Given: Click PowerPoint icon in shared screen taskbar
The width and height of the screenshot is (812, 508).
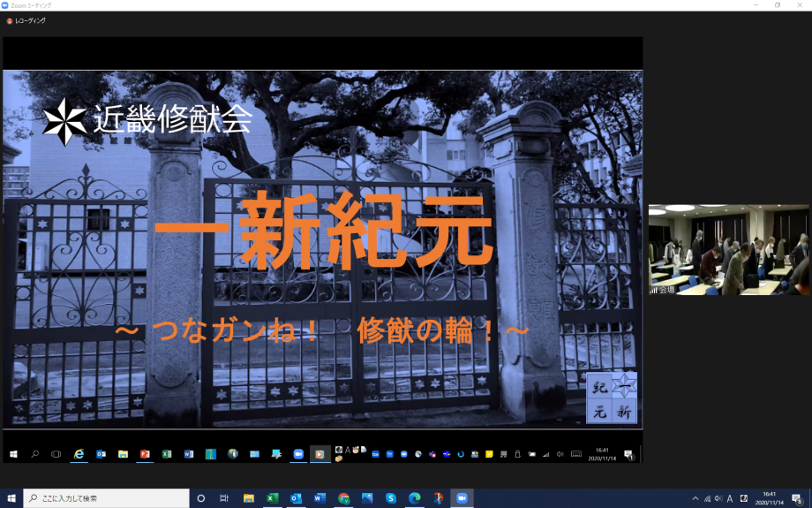Looking at the screenshot, I should point(145,454).
